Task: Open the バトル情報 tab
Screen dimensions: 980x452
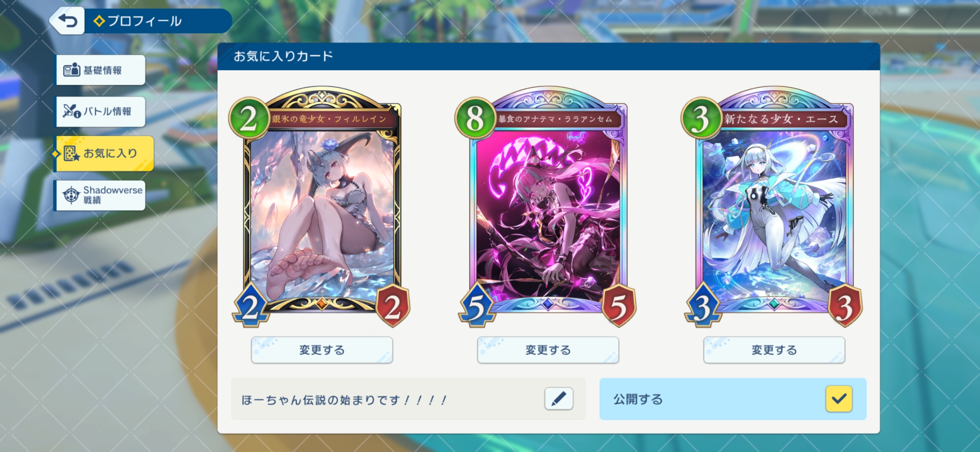Action: [101, 111]
